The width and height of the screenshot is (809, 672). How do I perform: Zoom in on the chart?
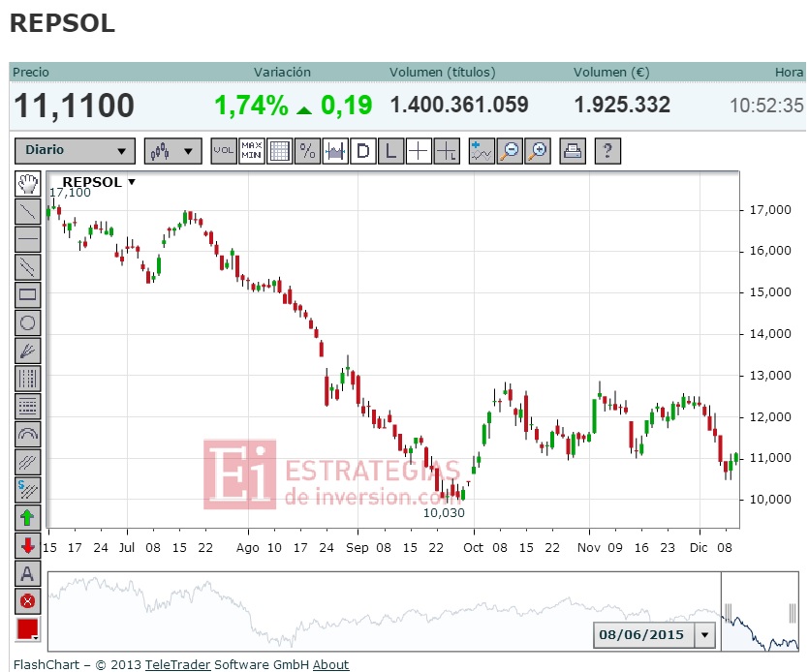[x=537, y=151]
